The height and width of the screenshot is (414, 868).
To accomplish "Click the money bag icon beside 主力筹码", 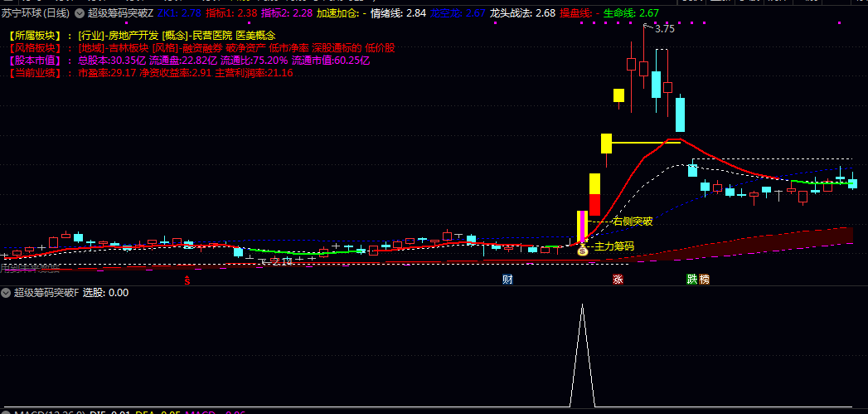I will pyautogui.click(x=582, y=251).
